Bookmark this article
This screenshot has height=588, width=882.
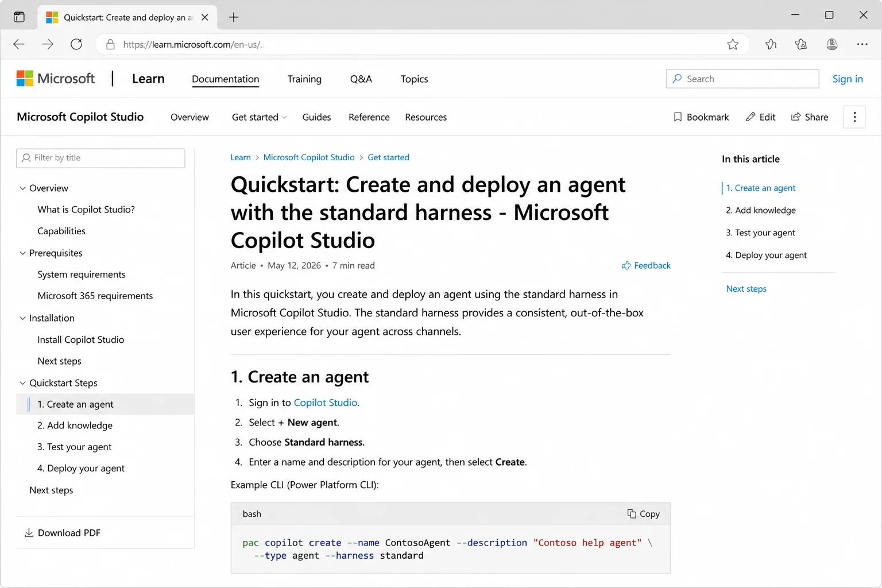(x=701, y=117)
